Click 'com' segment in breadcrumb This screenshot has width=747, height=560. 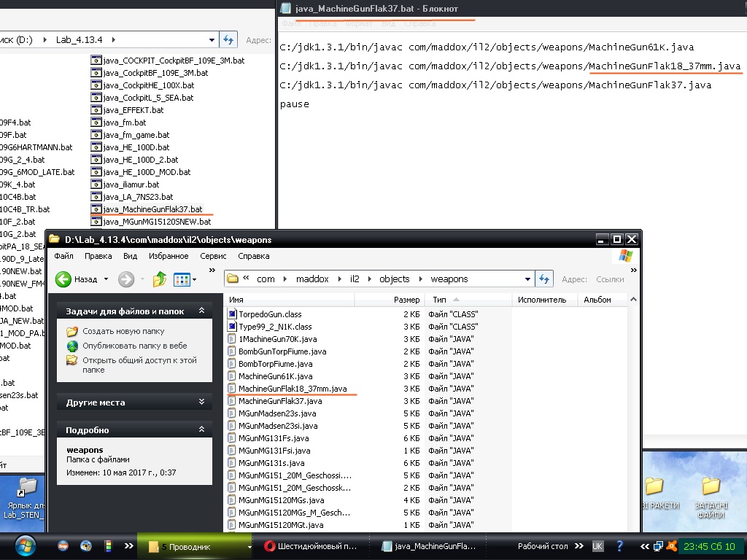266,279
